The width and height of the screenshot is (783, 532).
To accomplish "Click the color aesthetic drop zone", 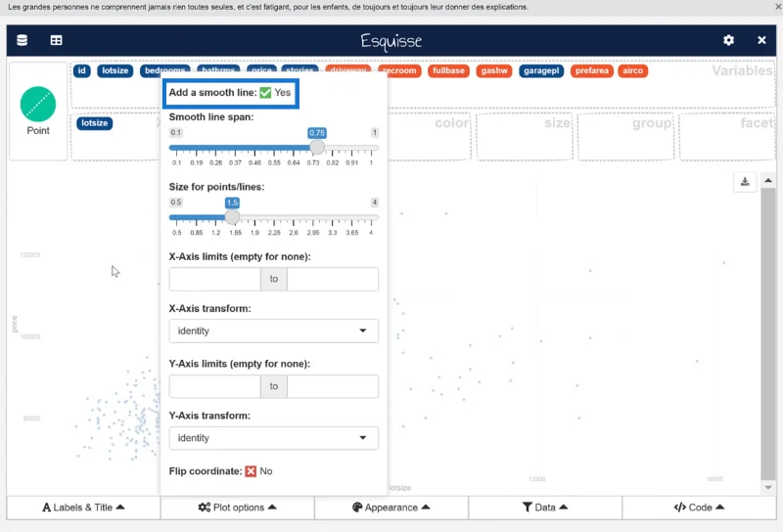I will tap(430, 137).
